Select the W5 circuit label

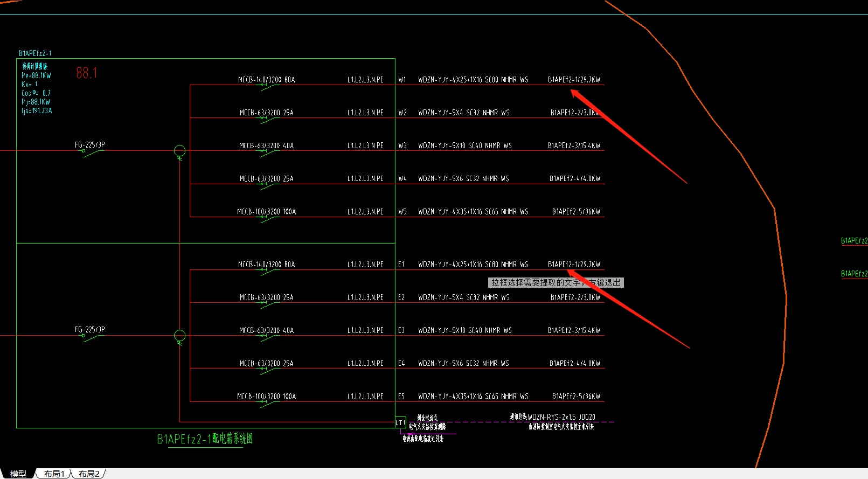[402, 212]
